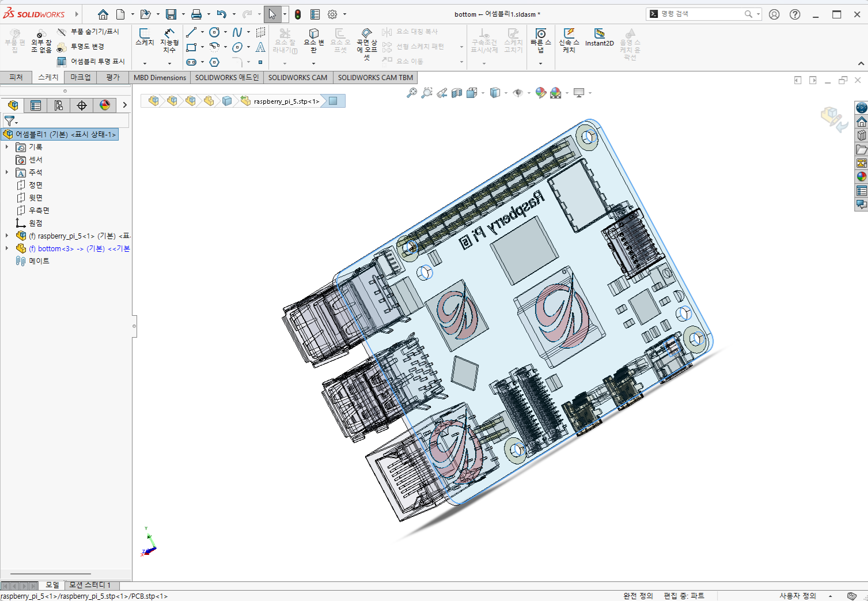Select the Corner Rectangle tool
This screenshot has height=601, width=868.
[191, 47]
